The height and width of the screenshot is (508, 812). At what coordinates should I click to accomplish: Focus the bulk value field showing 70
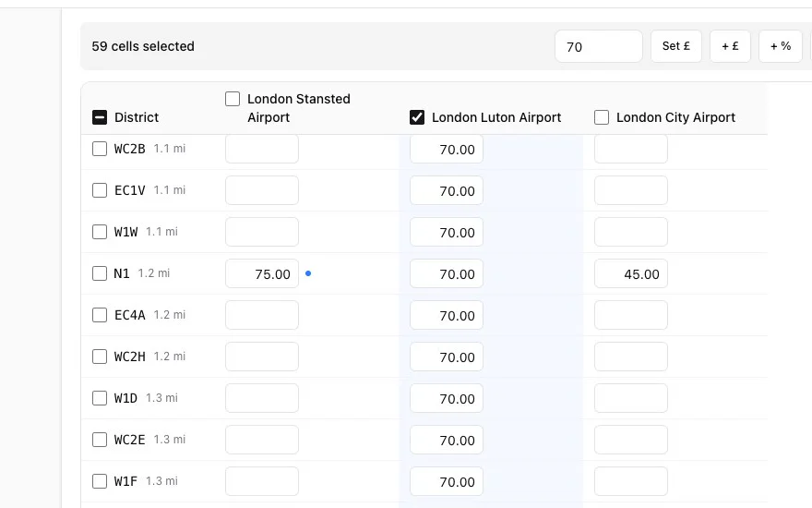tap(599, 46)
